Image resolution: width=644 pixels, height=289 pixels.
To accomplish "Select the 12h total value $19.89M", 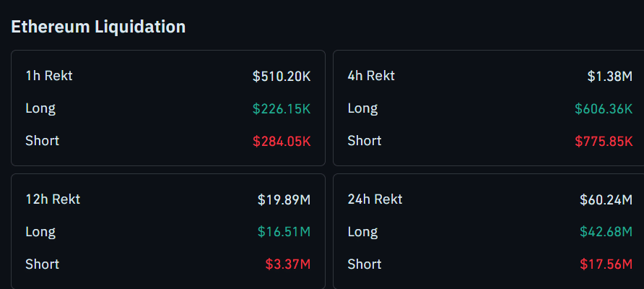I will point(284,199).
